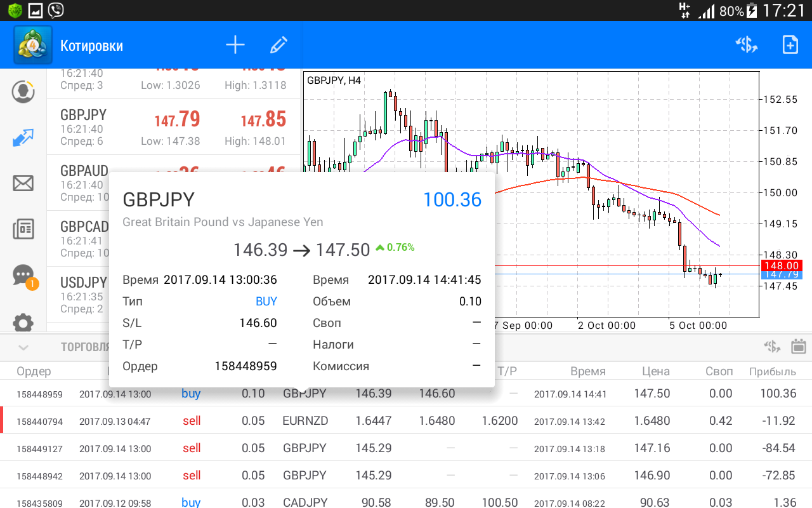This screenshot has width=812, height=508.
Task: Tap the CADJPY close price 90.63
Action: click(x=655, y=502)
